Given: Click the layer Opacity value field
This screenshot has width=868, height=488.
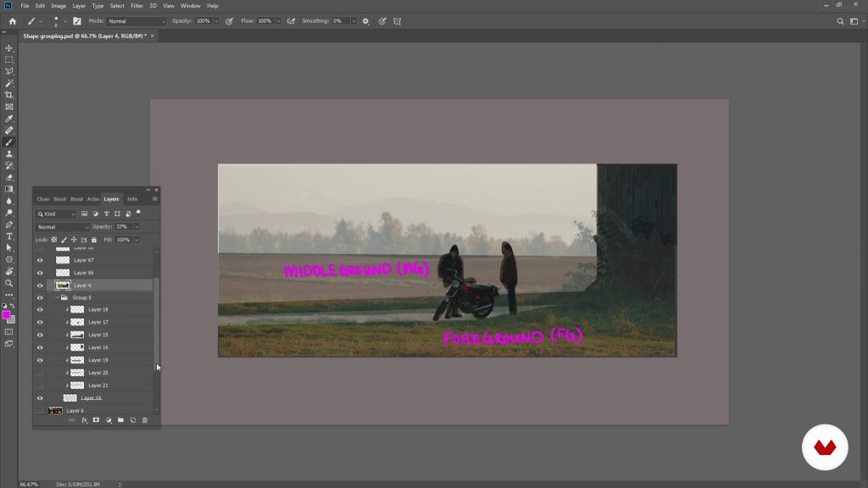Looking at the screenshot, I should coord(123,227).
